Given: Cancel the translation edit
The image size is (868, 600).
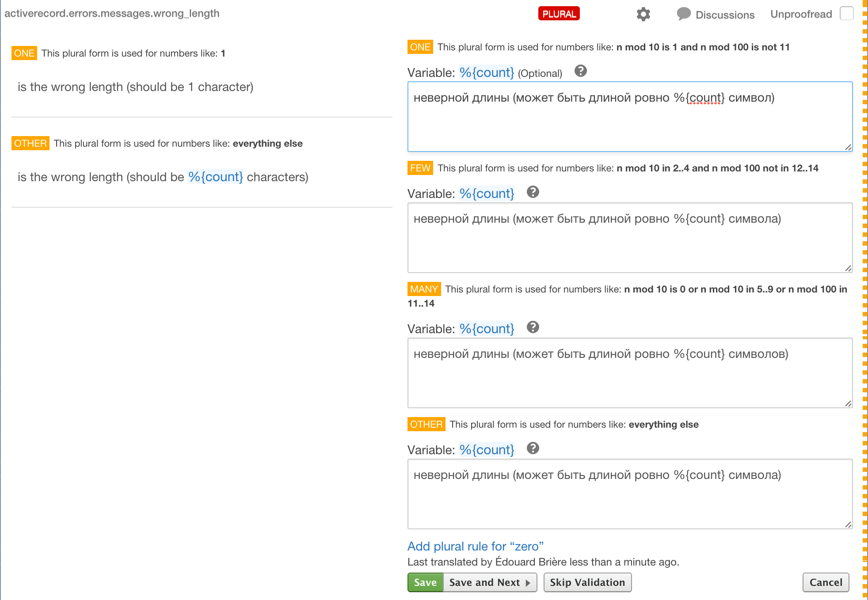Looking at the screenshot, I should (x=826, y=582).
